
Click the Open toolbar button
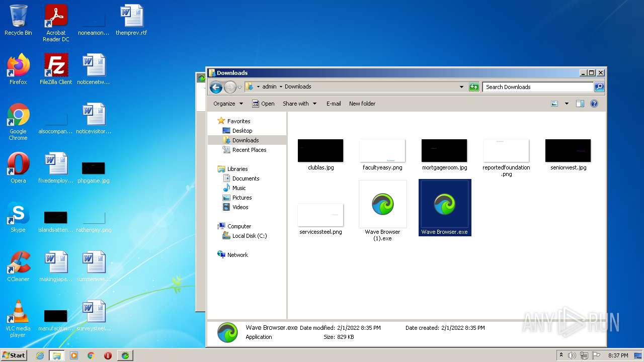pos(263,104)
